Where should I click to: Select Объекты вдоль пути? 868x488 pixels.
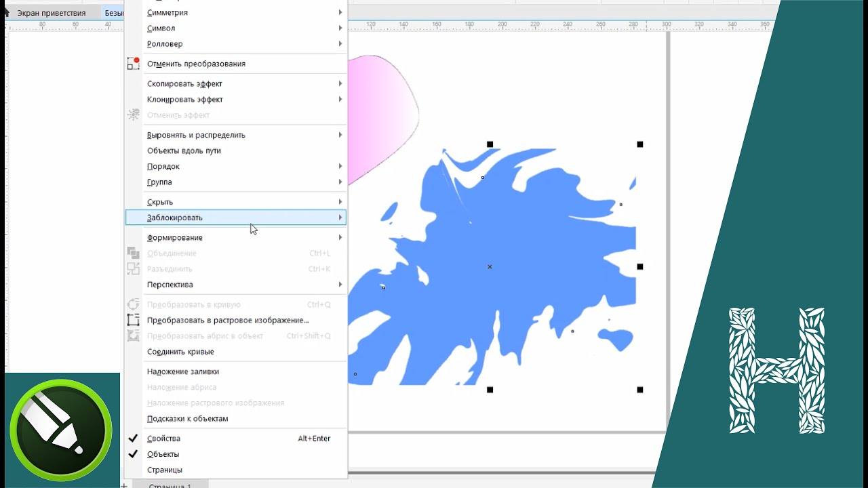pos(235,150)
